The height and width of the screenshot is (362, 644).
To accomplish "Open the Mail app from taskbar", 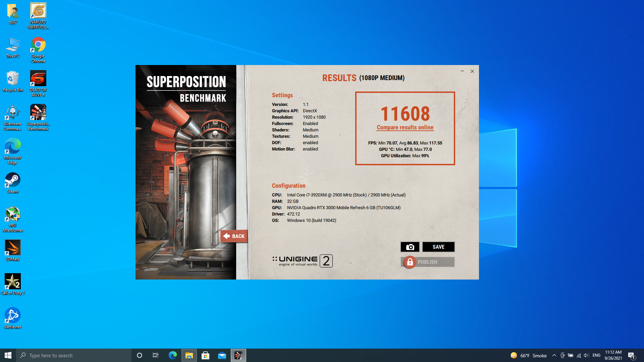I will click(222, 355).
